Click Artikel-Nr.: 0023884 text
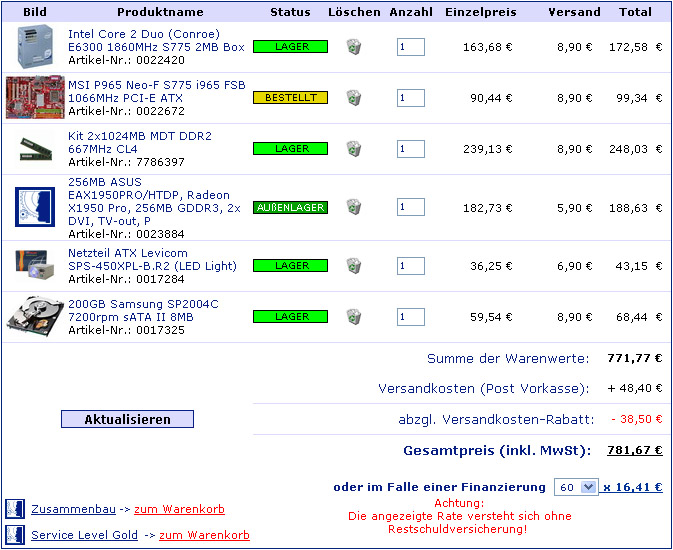The width and height of the screenshot is (673, 550). click(x=126, y=234)
